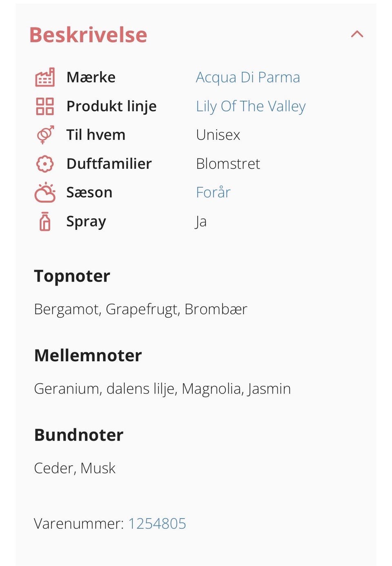392x566 pixels.
Task: Click the spray bottle icon
Action: click(x=45, y=221)
